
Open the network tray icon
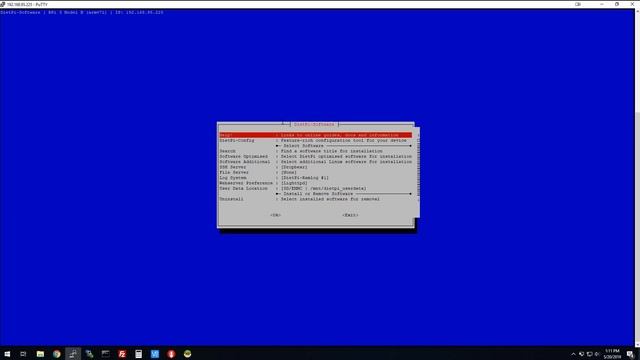click(x=589, y=354)
